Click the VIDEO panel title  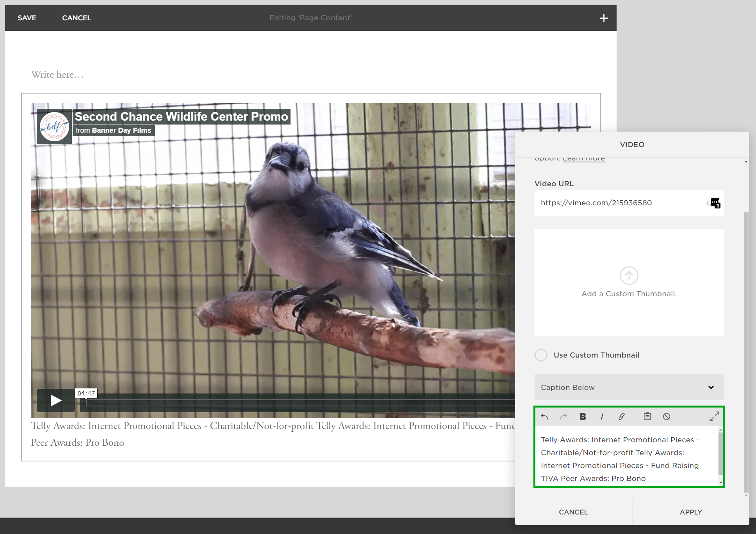[x=632, y=144]
